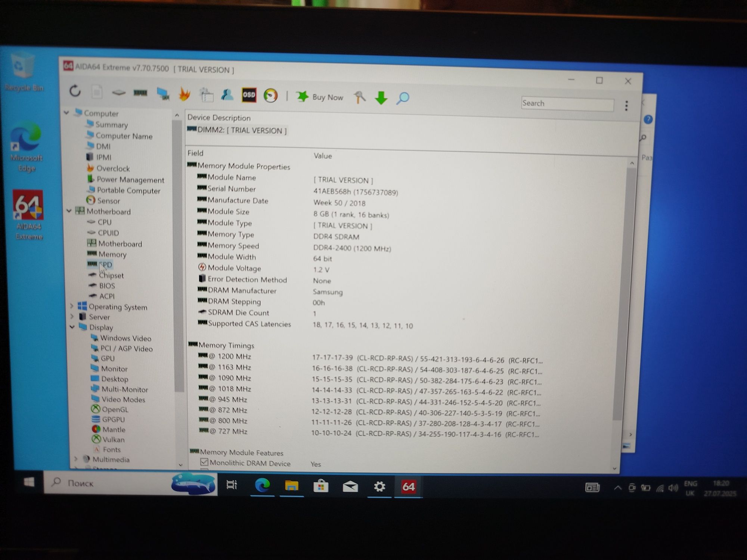Screen dimensions: 747x560
Task: Click the taskbar search box Поиск
Action: coord(131,483)
